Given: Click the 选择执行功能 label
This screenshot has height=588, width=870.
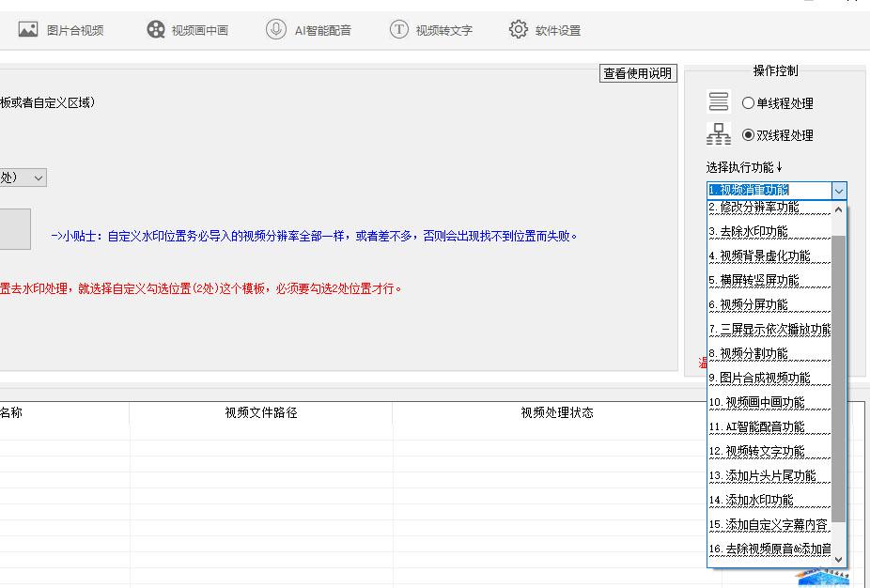Looking at the screenshot, I should (x=744, y=167).
